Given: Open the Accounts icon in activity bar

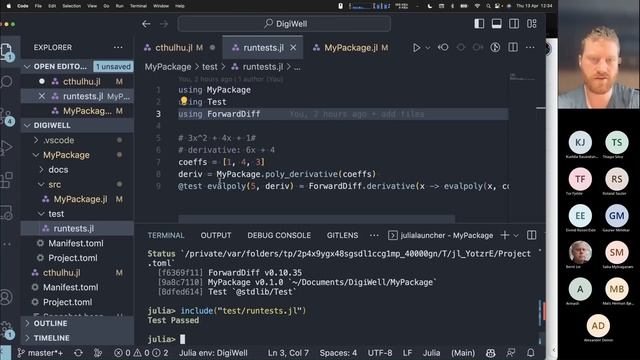Looking at the screenshot, I should (7, 297).
